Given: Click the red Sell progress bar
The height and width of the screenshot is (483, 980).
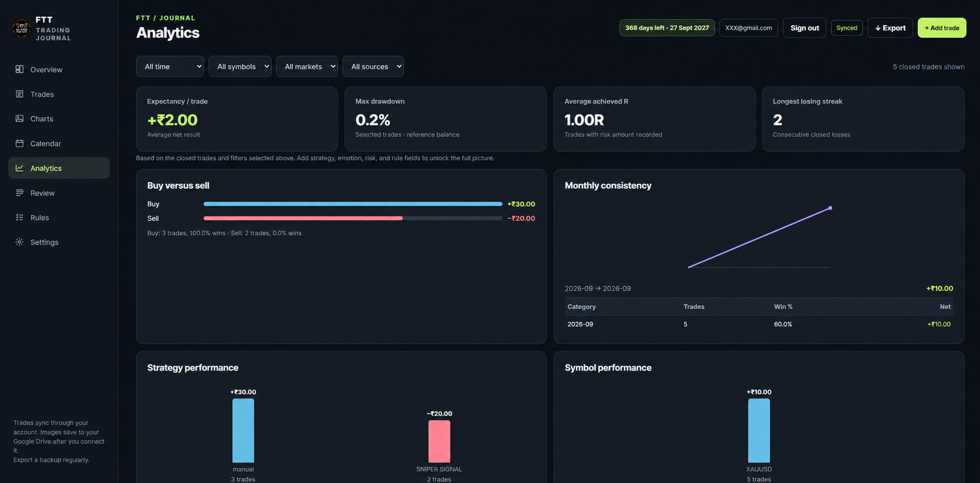Looking at the screenshot, I should [x=303, y=218].
